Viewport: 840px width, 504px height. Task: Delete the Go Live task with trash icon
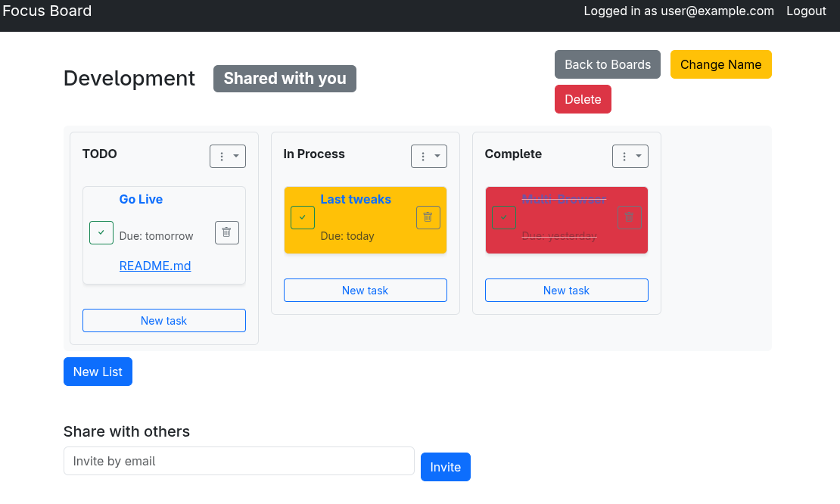[x=226, y=233]
